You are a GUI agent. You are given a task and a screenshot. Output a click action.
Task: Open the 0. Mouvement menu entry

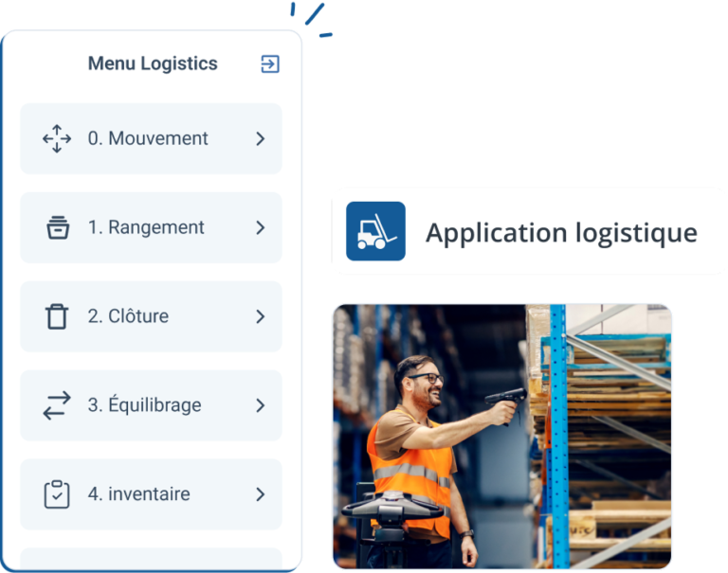click(151, 138)
